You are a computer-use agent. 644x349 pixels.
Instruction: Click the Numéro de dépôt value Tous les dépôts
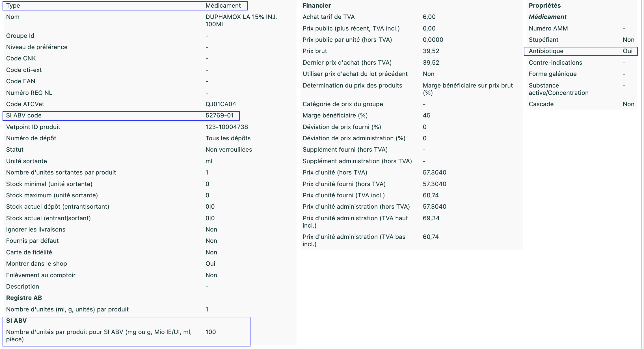[228, 138]
